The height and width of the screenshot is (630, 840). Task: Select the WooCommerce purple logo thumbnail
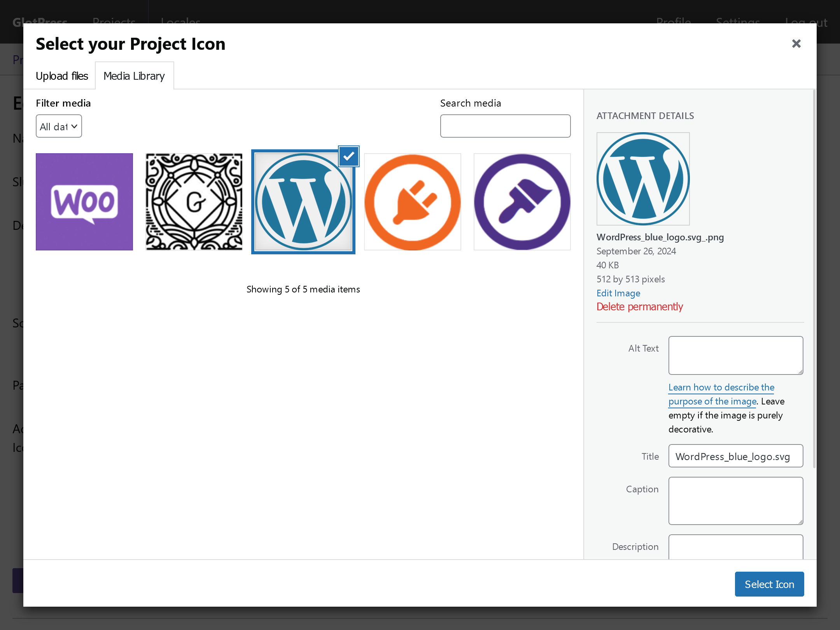coord(84,202)
